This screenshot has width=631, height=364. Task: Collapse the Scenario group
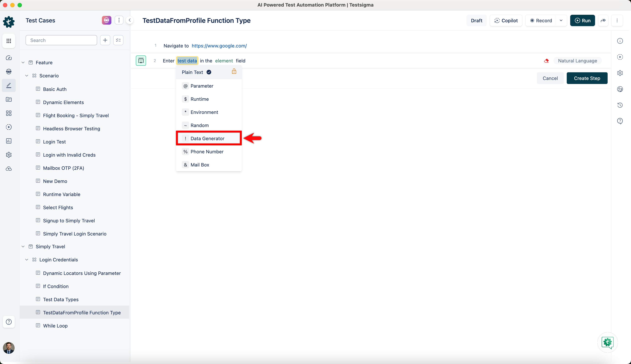[x=27, y=76]
